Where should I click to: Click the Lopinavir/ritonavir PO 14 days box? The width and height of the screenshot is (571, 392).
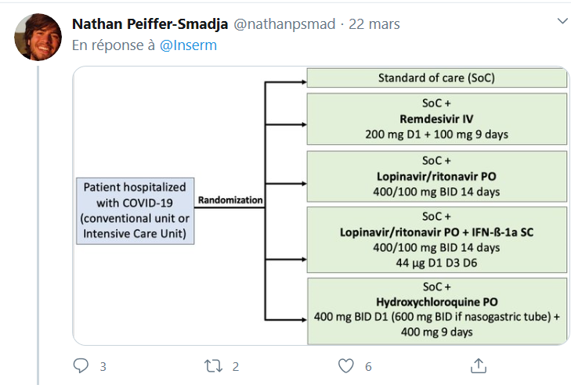pyautogui.click(x=436, y=176)
